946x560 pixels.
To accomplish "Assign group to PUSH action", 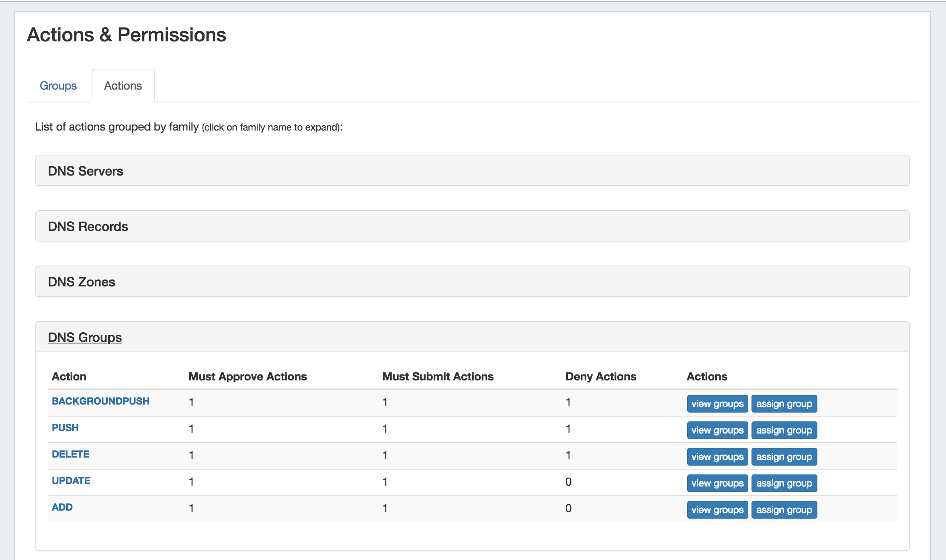I will (x=784, y=430).
